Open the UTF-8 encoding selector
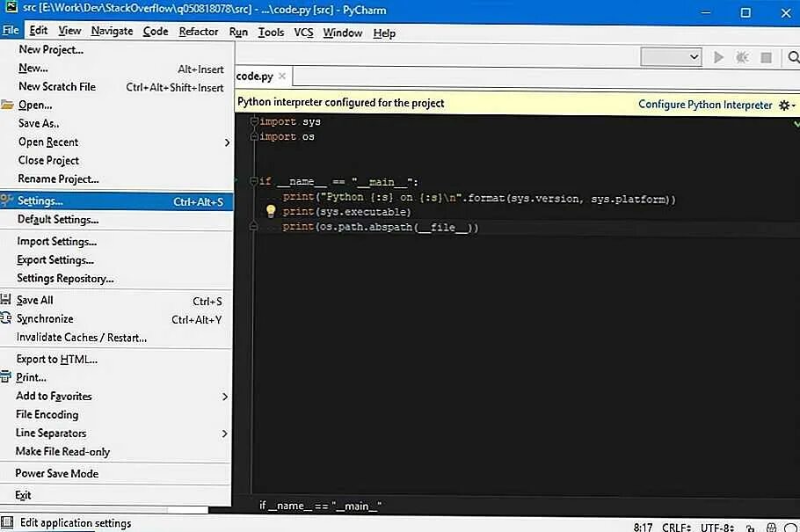Screen dimensions: 800x532 [717, 528]
